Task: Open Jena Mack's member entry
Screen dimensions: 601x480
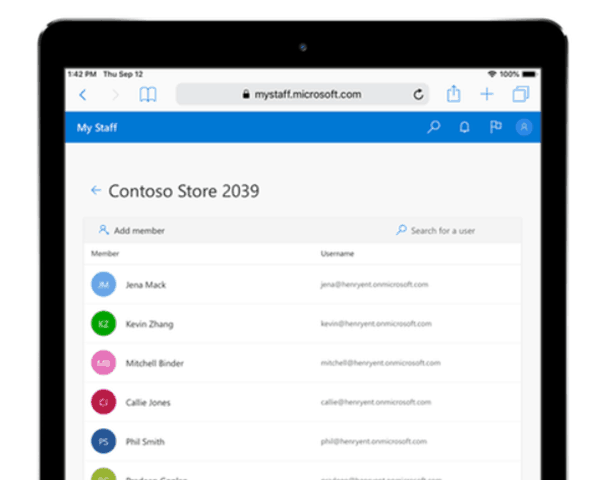Action: tap(302, 284)
